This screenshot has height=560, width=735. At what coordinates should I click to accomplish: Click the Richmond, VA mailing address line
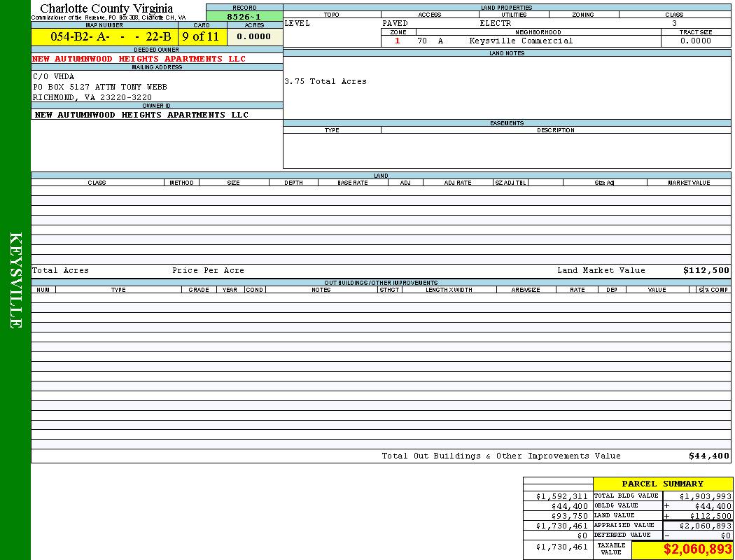click(92, 97)
